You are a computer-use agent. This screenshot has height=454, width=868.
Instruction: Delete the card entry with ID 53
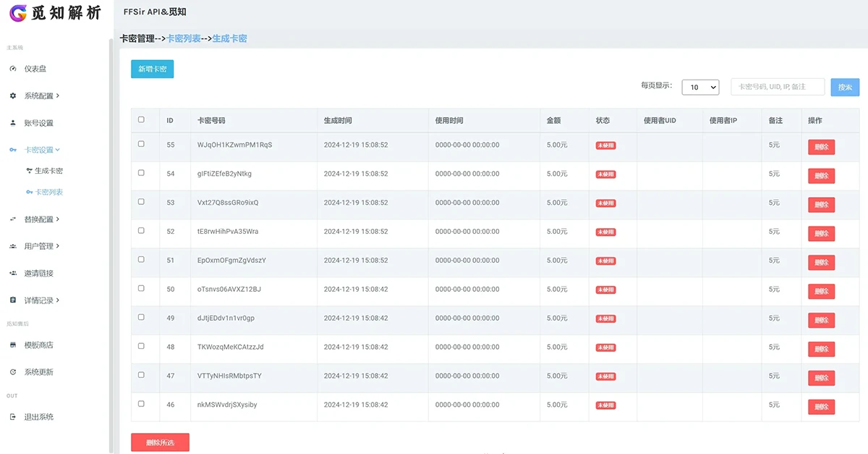coord(821,205)
